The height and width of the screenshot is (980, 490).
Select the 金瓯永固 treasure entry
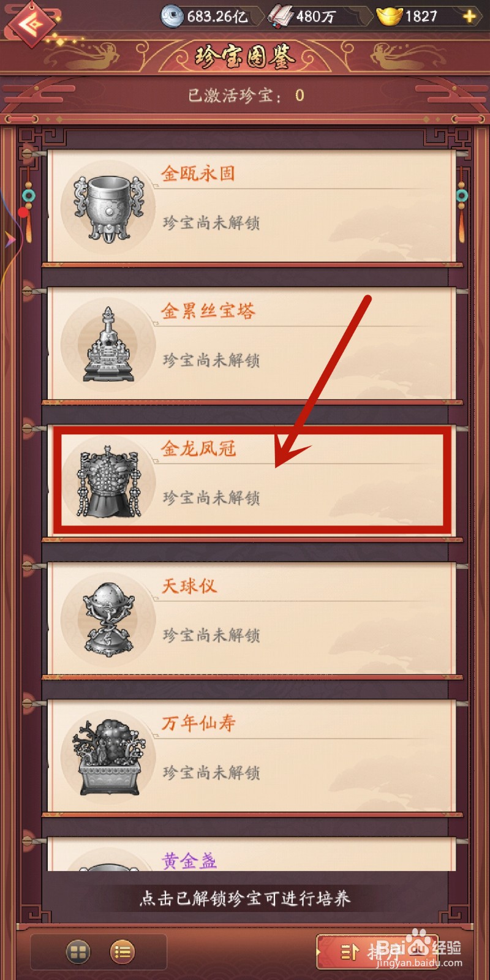point(252,206)
